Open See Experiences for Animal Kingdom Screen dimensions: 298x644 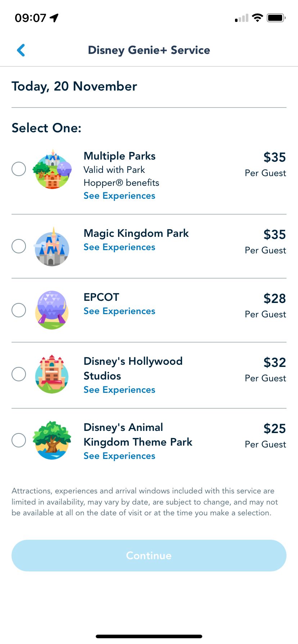119,456
